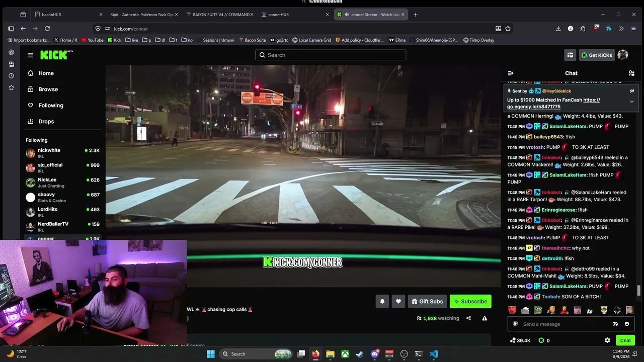Mute audio on conner Stream tab
This screenshot has height=362, width=644.
pos(346,15)
